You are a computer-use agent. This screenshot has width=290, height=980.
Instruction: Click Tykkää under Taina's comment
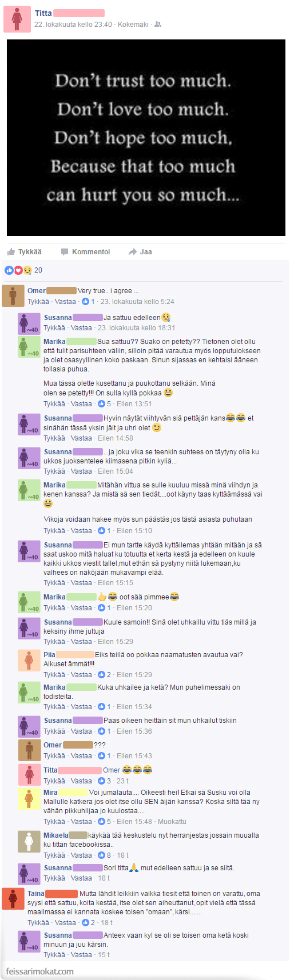pyautogui.click(x=38, y=923)
